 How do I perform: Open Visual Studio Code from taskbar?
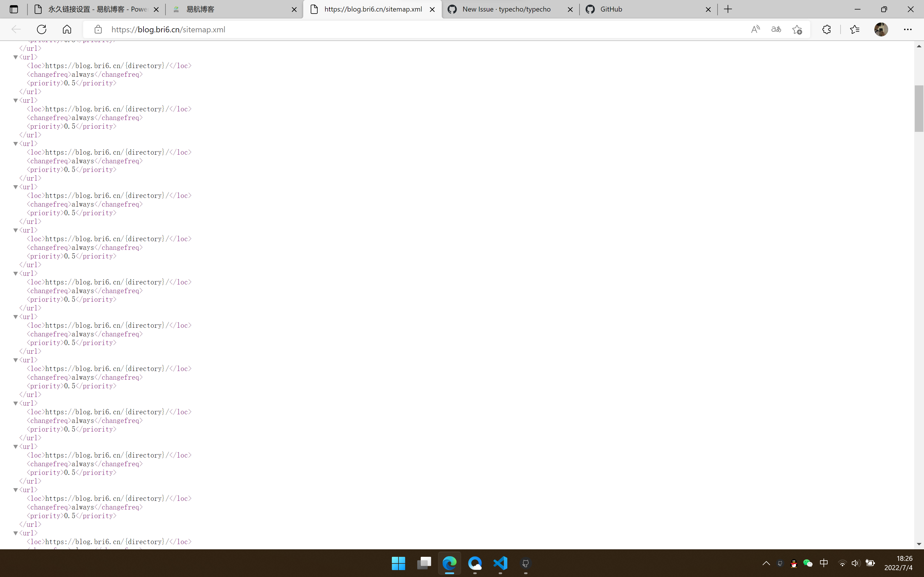(x=500, y=563)
